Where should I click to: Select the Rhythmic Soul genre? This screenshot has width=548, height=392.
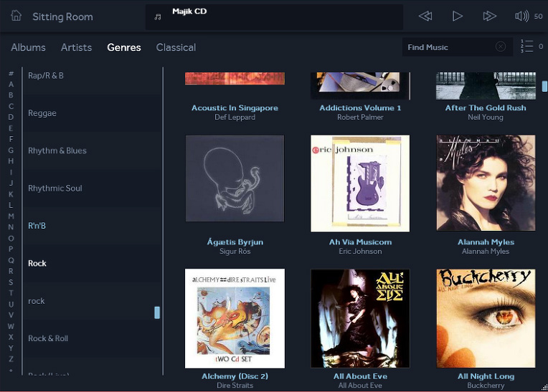click(92, 188)
